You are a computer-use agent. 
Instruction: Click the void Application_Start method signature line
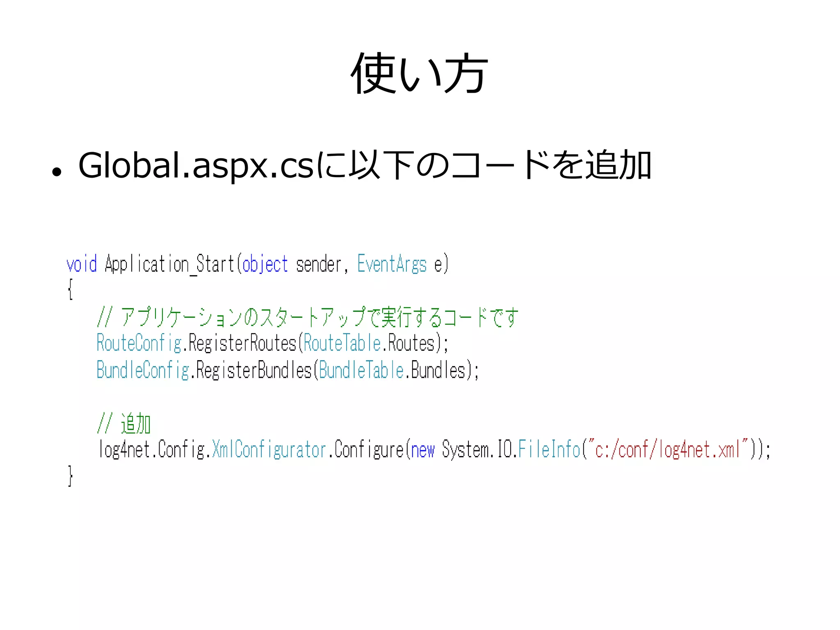tap(258, 264)
